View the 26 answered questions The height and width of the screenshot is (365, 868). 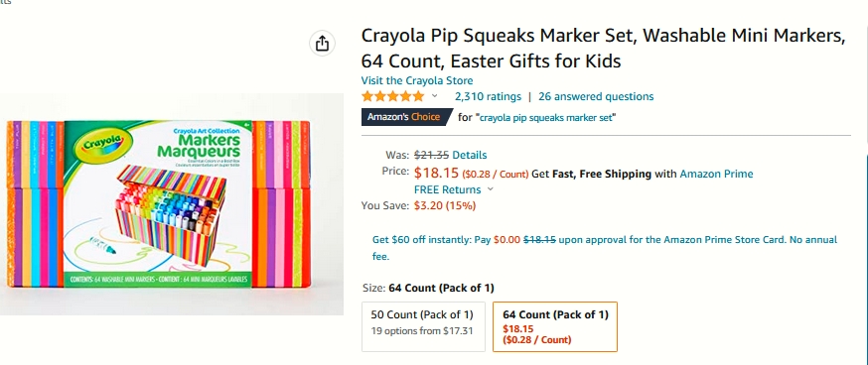pyautogui.click(x=596, y=97)
